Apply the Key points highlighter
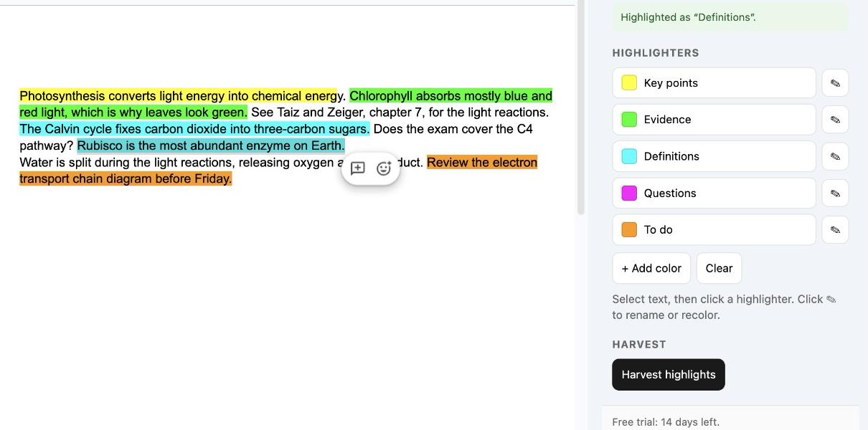868x430 pixels. tap(714, 83)
